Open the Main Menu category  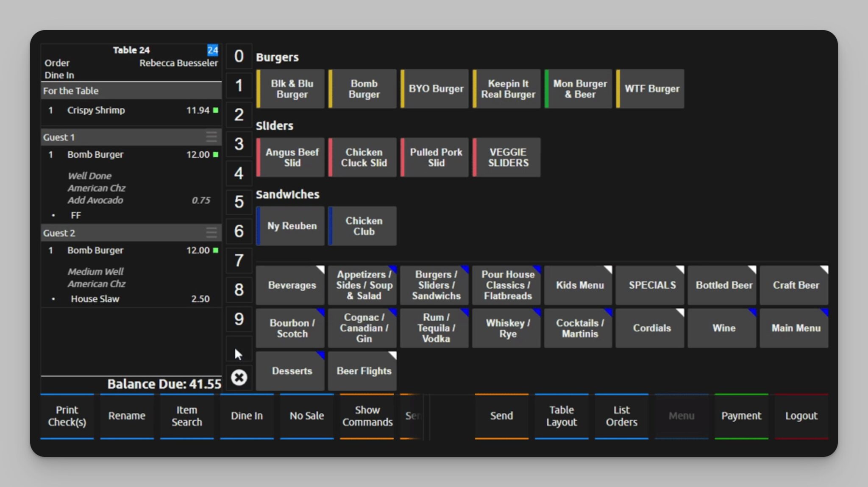(x=796, y=328)
